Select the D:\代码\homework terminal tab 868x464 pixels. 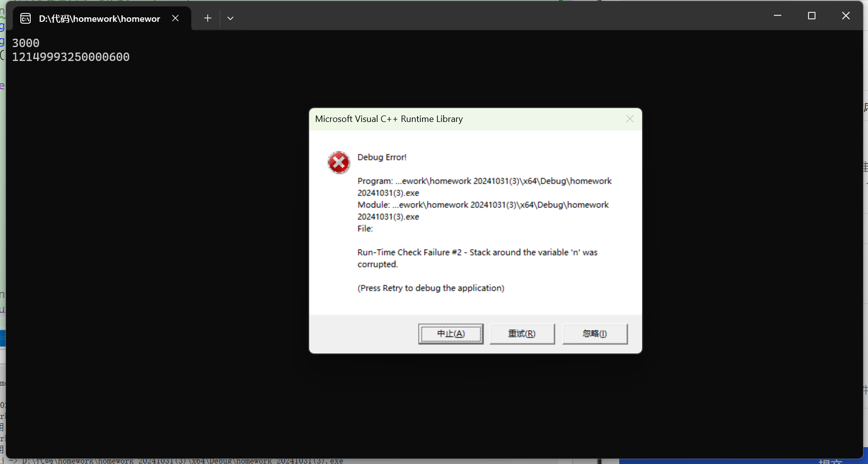102,18
